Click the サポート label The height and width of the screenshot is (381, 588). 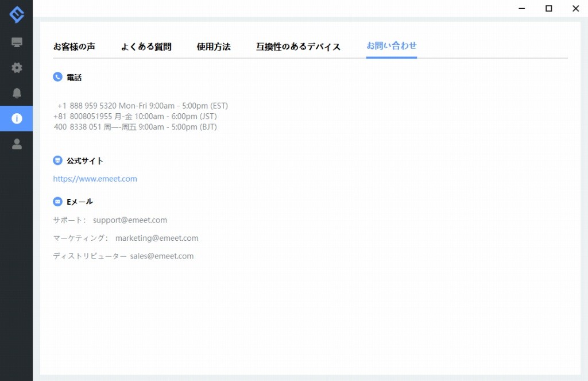[x=69, y=220]
